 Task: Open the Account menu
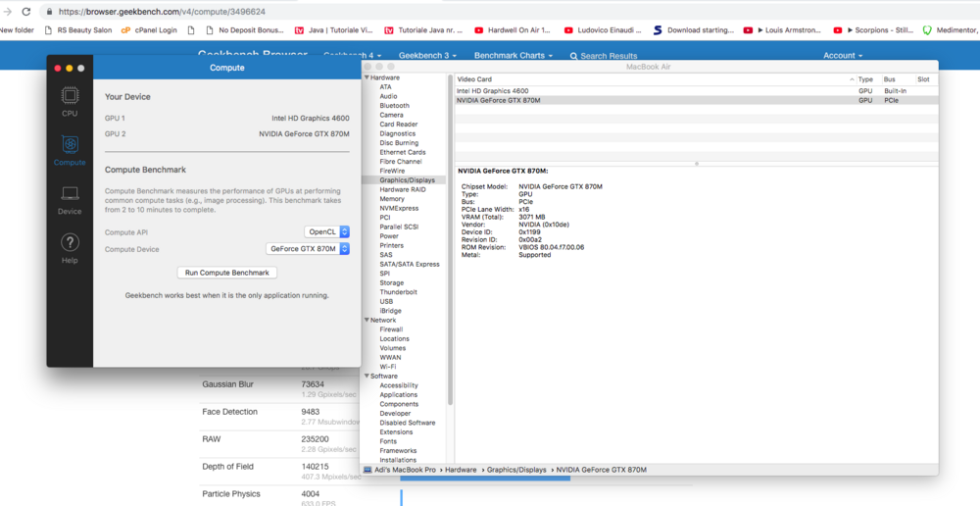[842, 56]
